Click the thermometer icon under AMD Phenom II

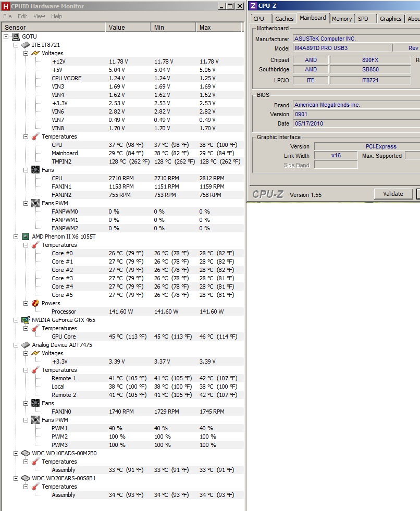[x=35, y=245]
